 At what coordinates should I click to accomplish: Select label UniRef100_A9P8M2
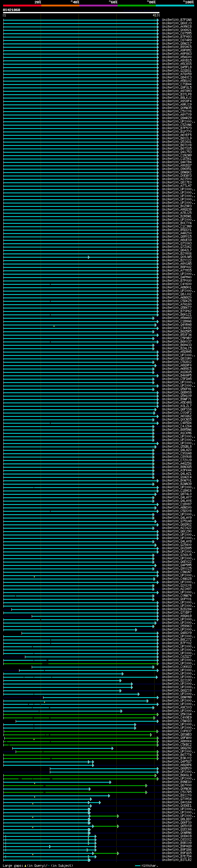point(177,50)
